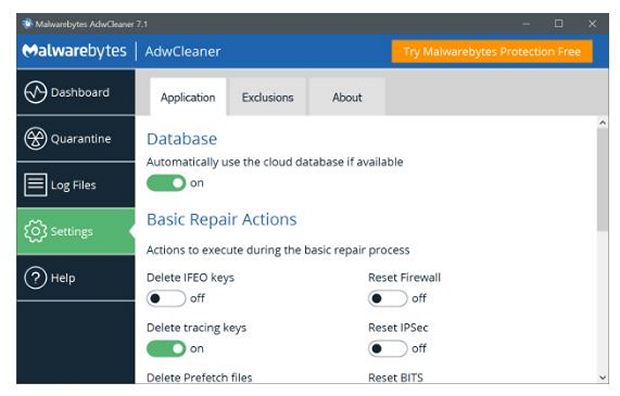620x396 pixels.
Task: Click the 'Reset IPSec' label text
Action: tap(398, 328)
